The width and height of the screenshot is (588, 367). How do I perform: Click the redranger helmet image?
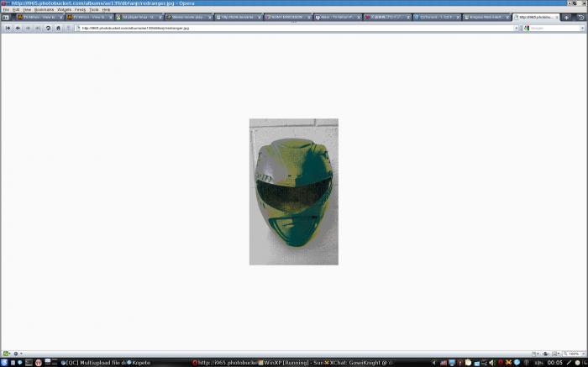294,191
